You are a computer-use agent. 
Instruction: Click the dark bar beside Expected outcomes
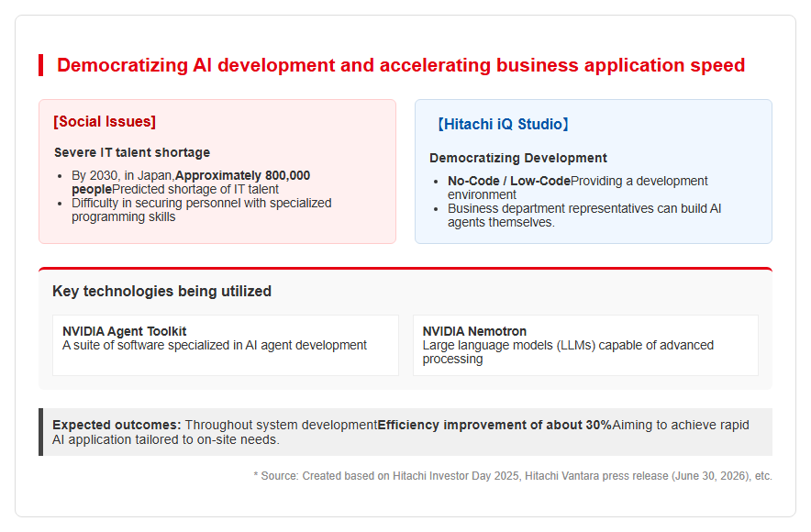[x=41, y=432]
